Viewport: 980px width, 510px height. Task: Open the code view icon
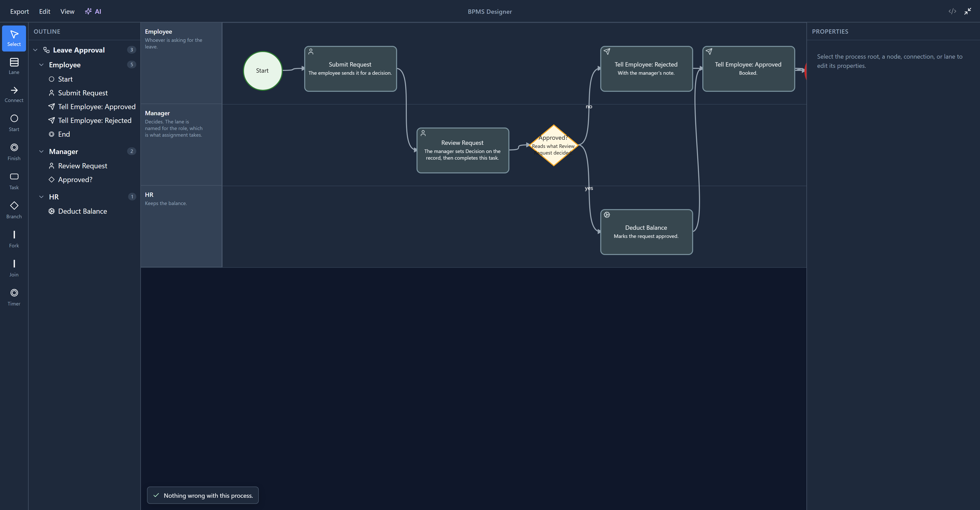[x=952, y=11]
